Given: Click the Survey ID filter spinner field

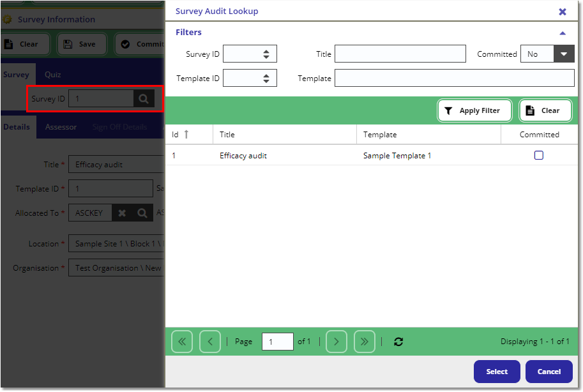Looking at the screenshot, I should coord(250,54).
